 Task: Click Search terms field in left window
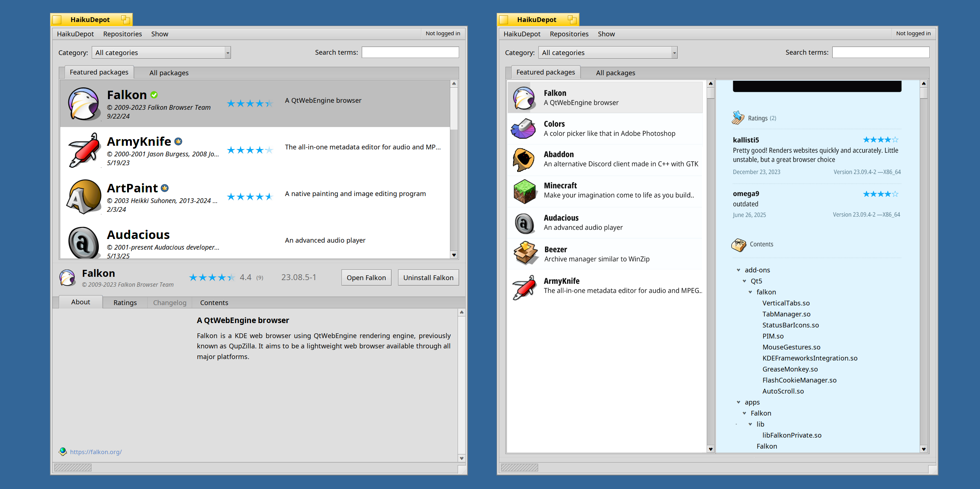pos(410,52)
